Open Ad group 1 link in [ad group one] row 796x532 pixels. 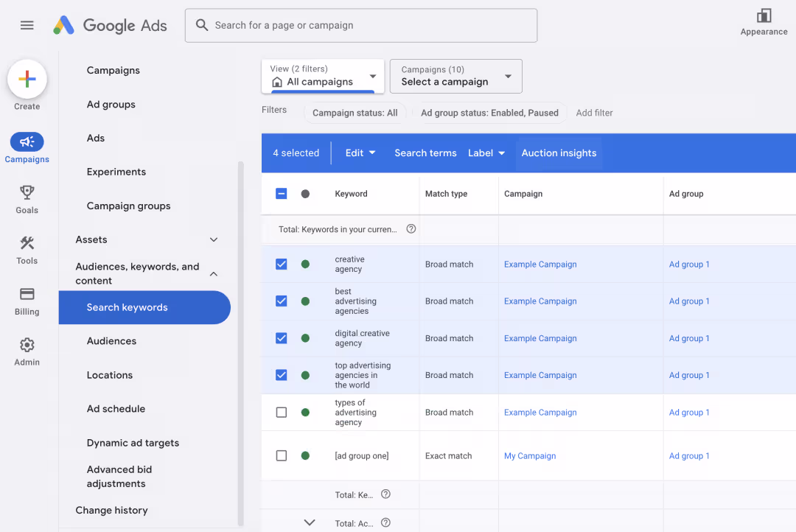click(689, 456)
